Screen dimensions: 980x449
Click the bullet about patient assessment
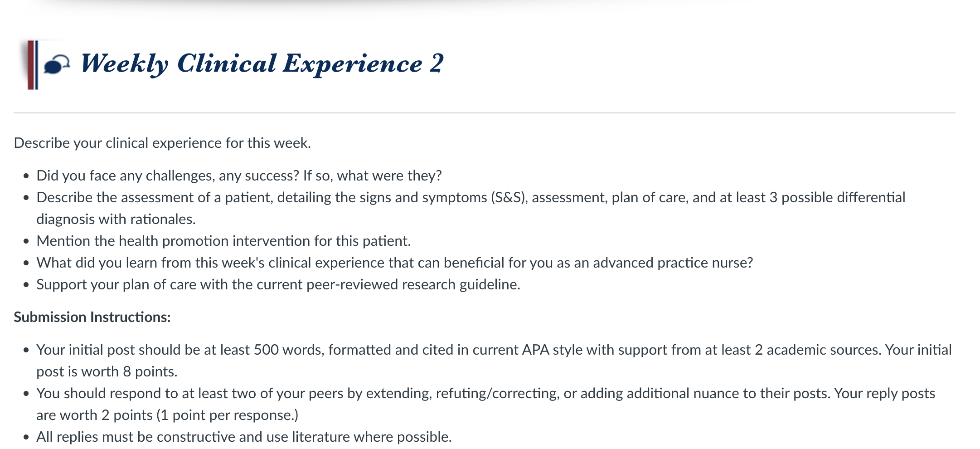coord(471,208)
